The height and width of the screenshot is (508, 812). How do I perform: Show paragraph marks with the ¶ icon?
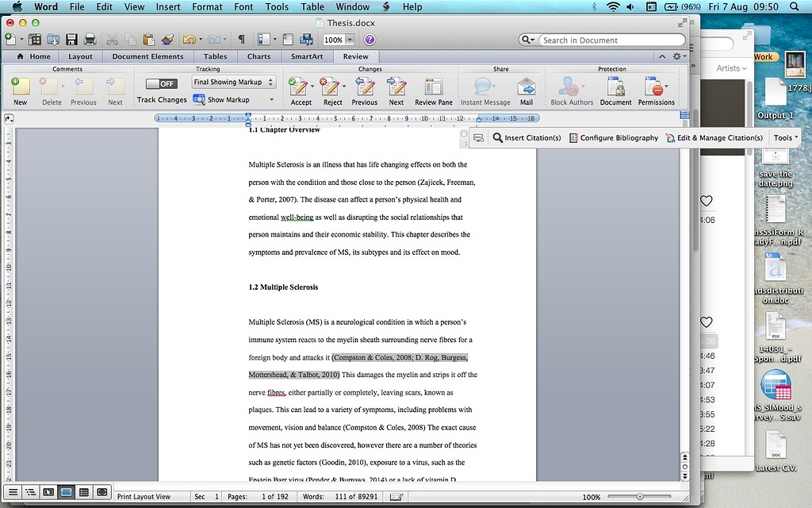242,38
